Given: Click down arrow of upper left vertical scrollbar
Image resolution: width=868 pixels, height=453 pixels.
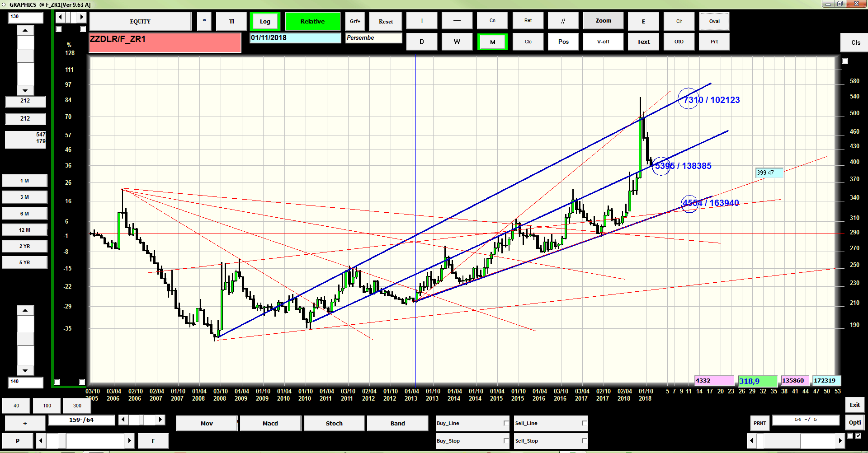Looking at the screenshot, I should click(x=25, y=90).
